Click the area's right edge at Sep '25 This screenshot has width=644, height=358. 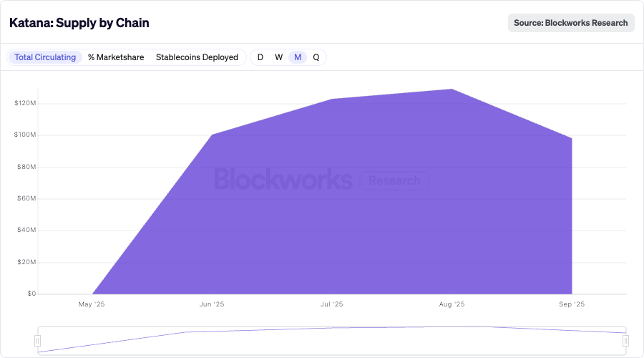point(571,138)
